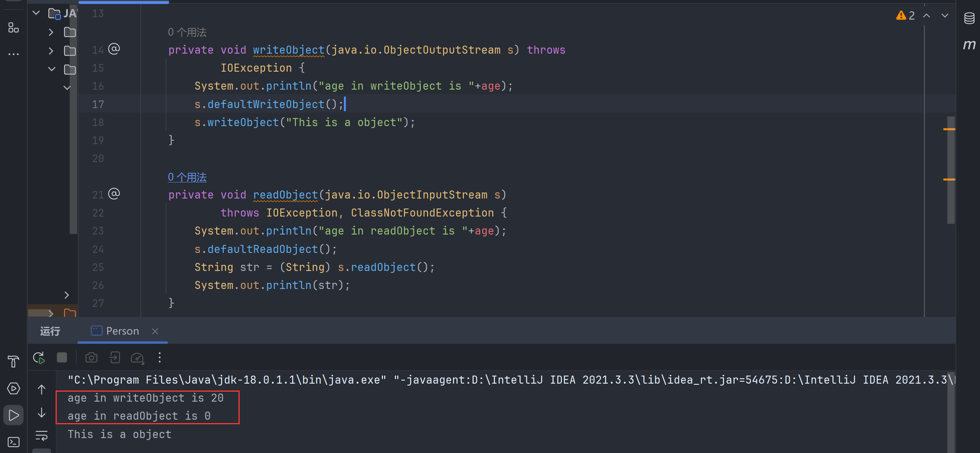Open the Structure tool window icon
Image resolution: width=980 pixels, height=453 pixels.
coord(13,28)
